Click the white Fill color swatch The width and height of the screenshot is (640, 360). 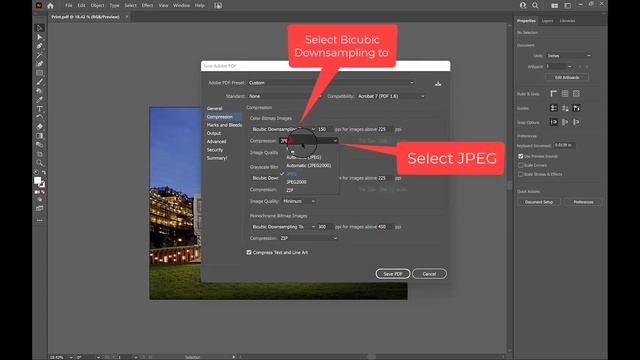(37, 180)
